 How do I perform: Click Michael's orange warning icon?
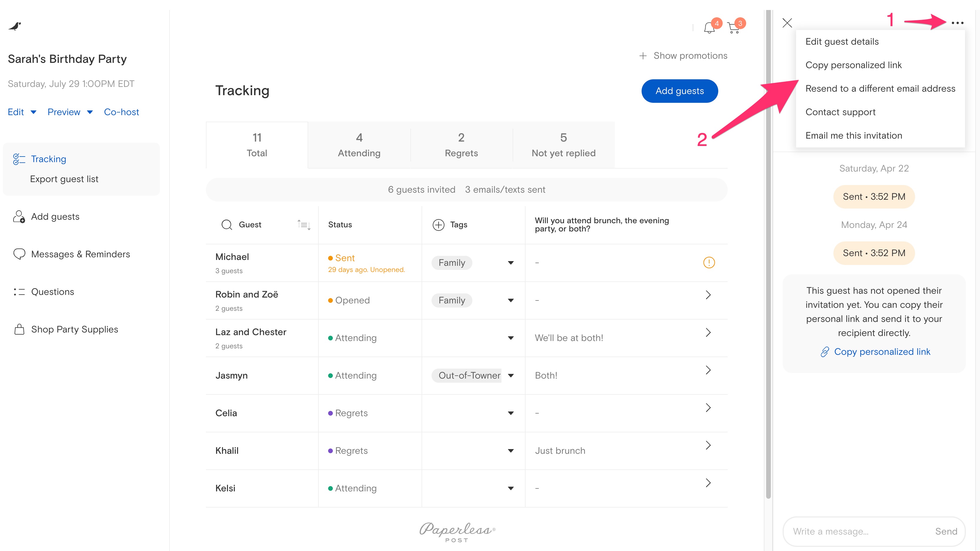click(x=709, y=262)
